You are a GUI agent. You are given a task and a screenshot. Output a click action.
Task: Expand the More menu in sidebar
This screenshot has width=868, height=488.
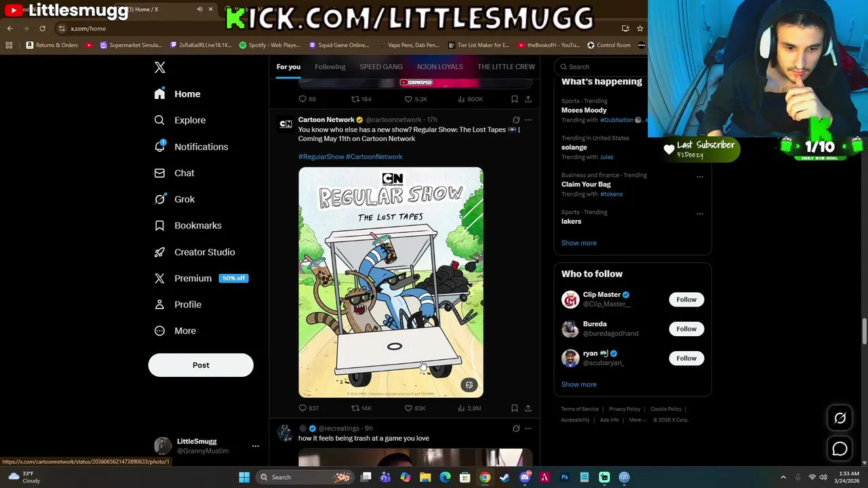pyautogui.click(x=175, y=331)
